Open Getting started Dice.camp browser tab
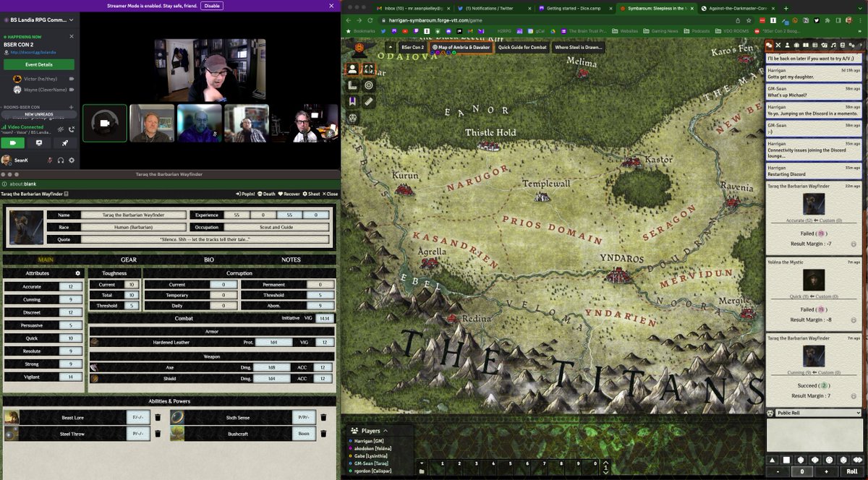 pyautogui.click(x=575, y=7)
